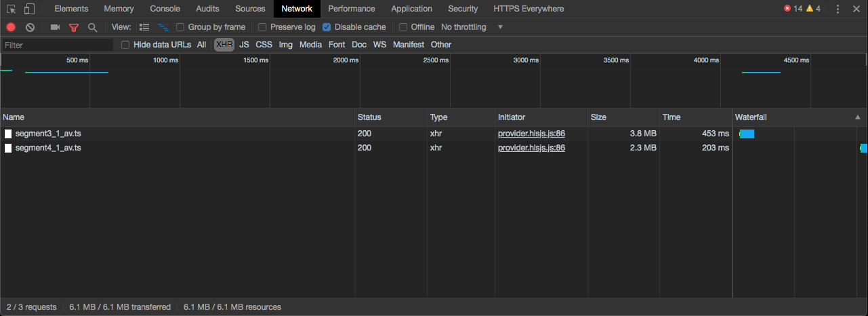868x316 pixels.
Task: Click the red error count badge
Action: (x=793, y=9)
